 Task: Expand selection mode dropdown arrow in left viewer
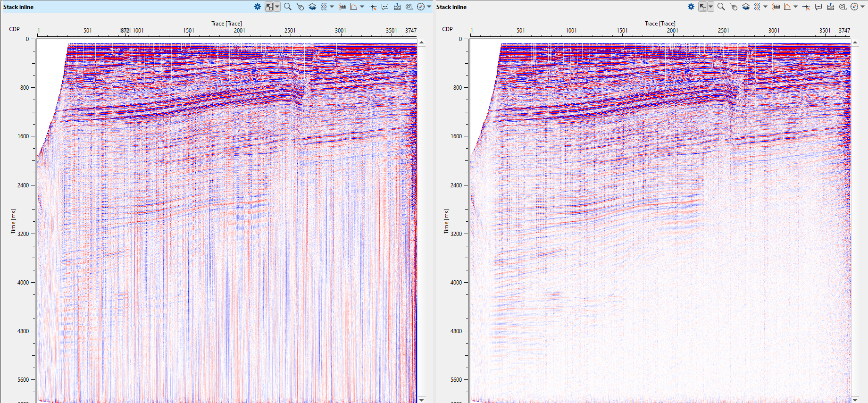click(277, 7)
